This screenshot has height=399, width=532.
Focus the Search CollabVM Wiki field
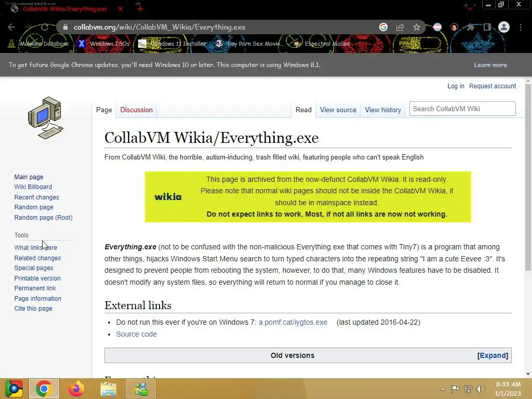(x=462, y=109)
